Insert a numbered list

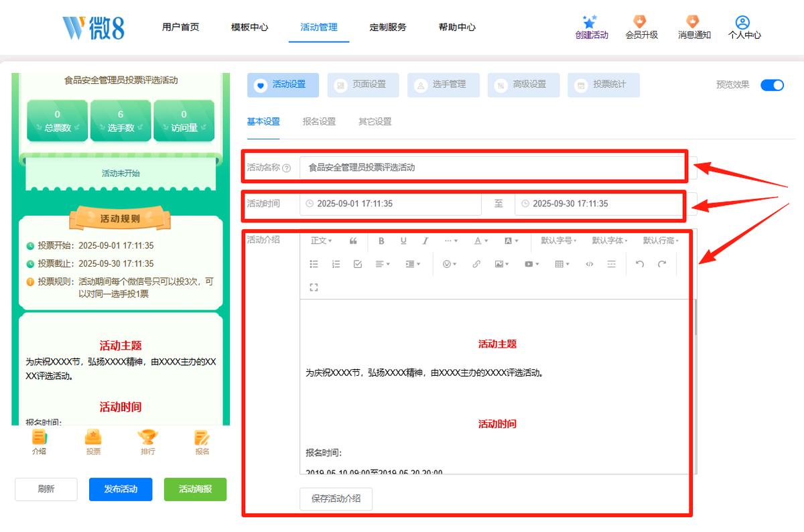[336, 264]
